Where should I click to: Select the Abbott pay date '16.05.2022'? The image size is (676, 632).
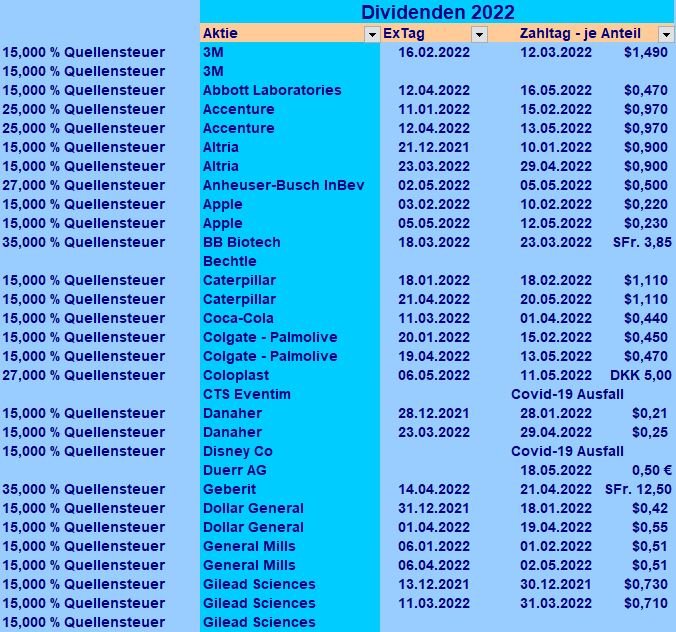pos(556,90)
